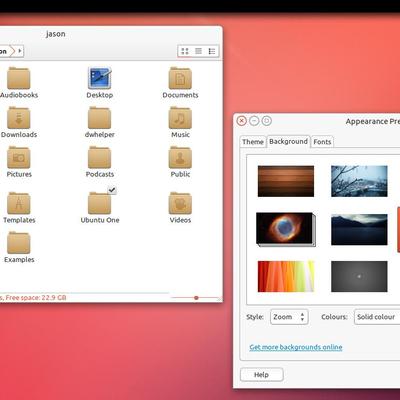Open the Style Zoom dropdown
This screenshot has height=400, width=400.
(x=289, y=317)
